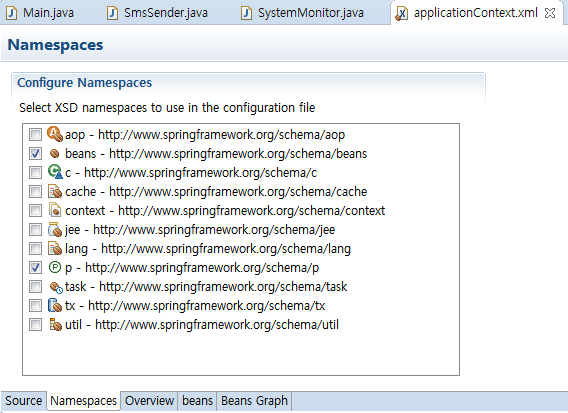Enable the cache namespace checkbox
568x413 pixels.
pos(35,192)
